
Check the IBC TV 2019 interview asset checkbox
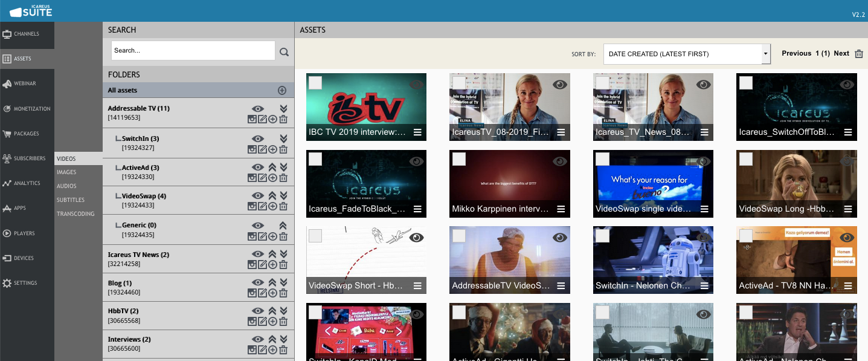315,83
